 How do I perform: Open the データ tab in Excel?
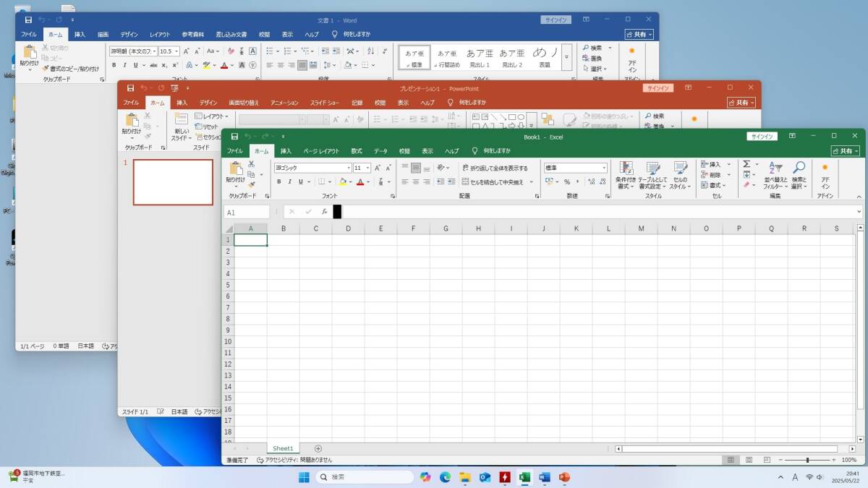pyautogui.click(x=380, y=151)
